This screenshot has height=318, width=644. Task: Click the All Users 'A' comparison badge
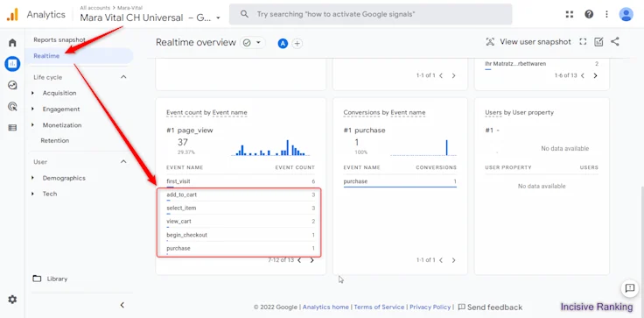283,43
